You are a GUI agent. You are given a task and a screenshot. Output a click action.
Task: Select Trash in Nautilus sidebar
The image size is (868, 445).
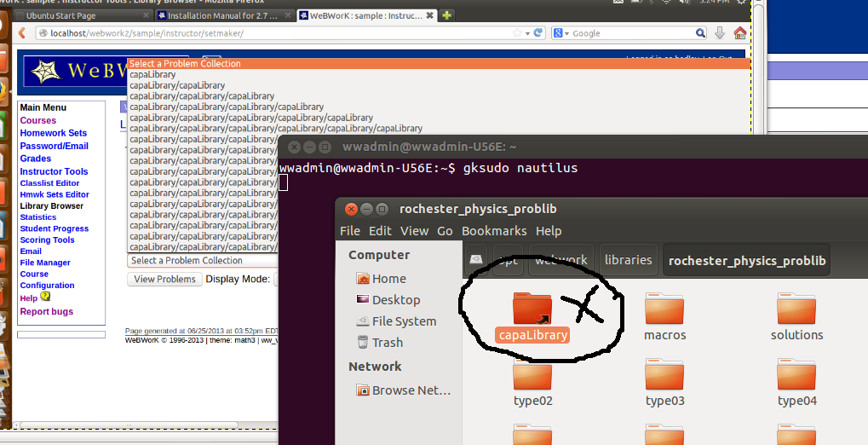click(380, 343)
